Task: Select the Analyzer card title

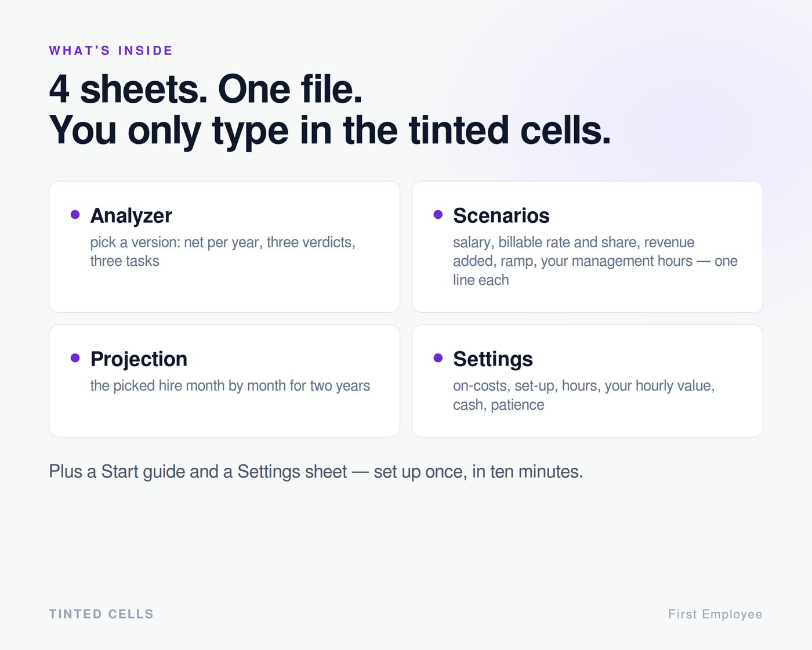Action: coord(131,216)
